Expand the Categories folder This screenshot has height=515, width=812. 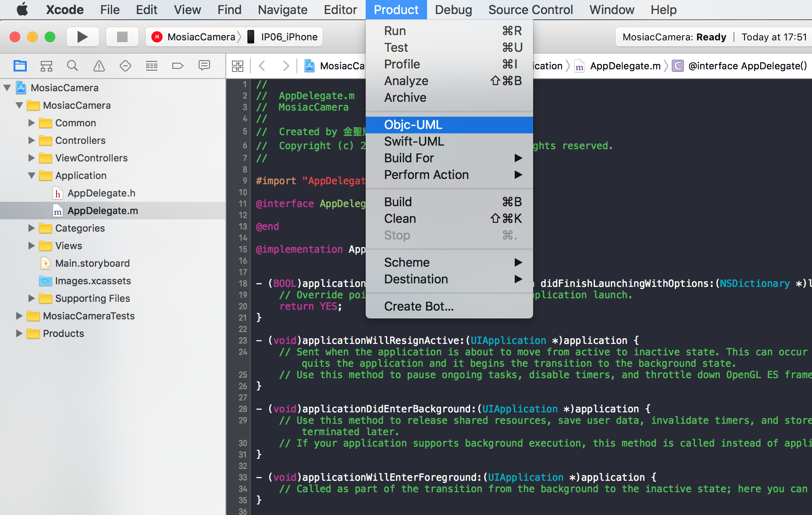pos(32,228)
